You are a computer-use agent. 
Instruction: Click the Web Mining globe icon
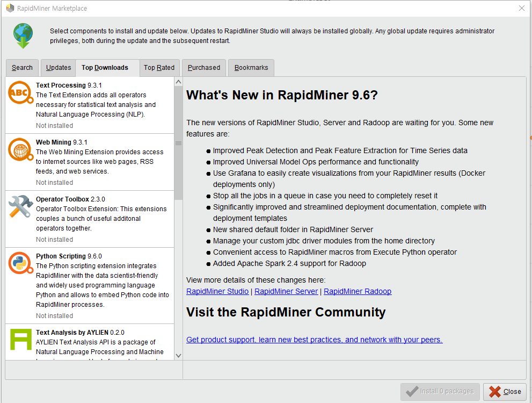[21, 149]
